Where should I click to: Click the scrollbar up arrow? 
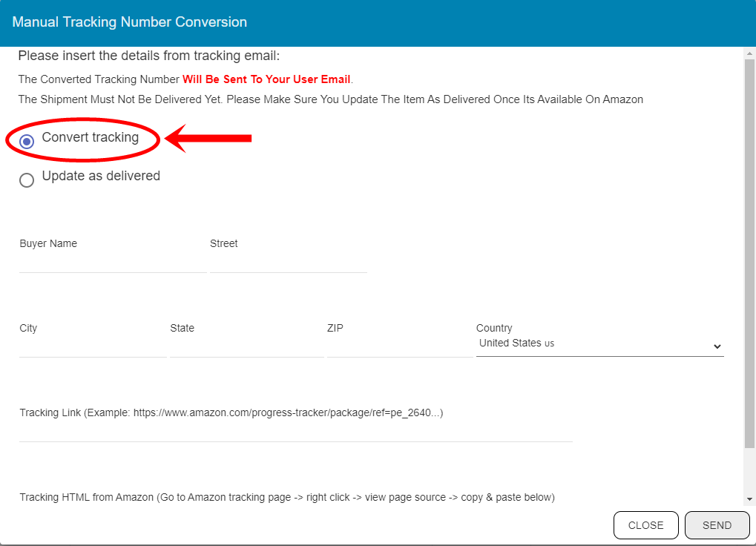coord(749,53)
